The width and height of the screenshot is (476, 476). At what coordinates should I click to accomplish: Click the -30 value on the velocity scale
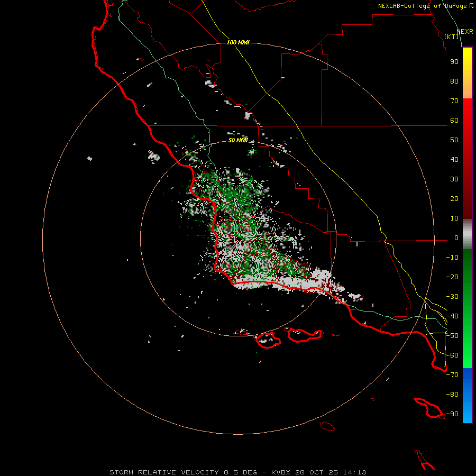tap(452, 297)
